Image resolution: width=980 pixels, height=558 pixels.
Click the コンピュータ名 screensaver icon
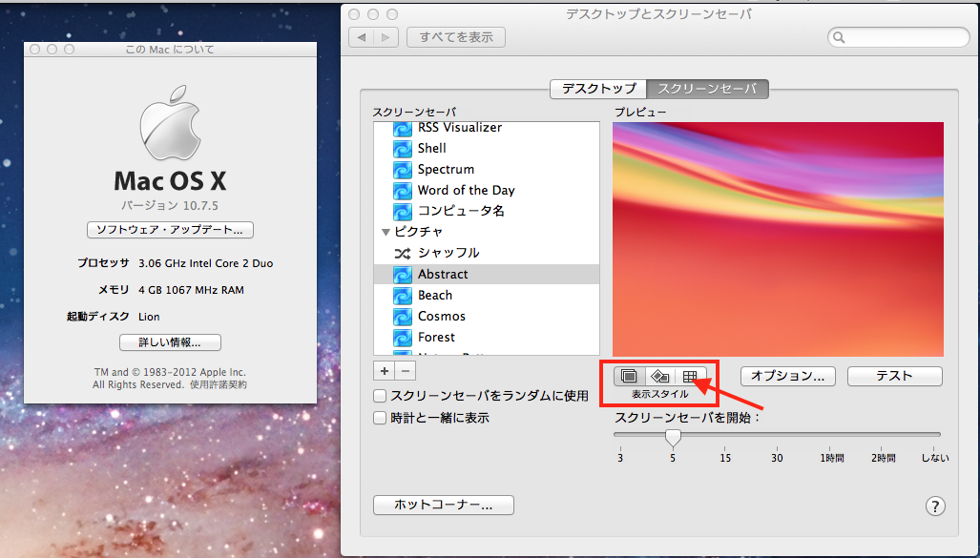tap(403, 212)
